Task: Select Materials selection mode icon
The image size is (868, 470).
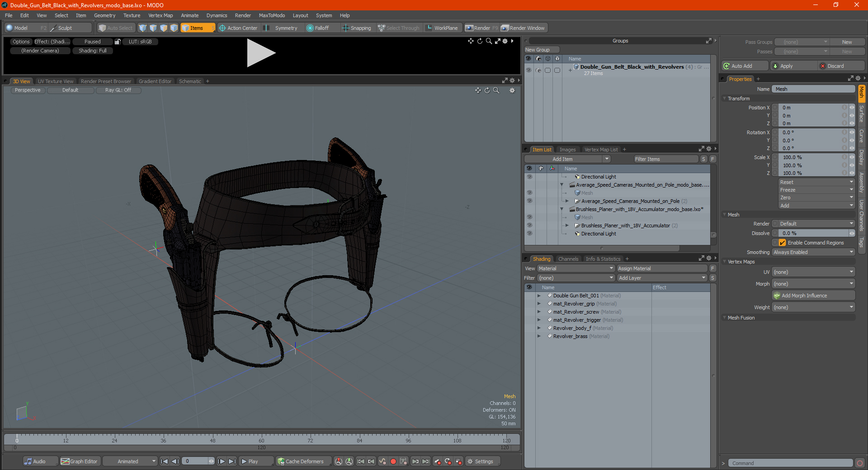Action: tap(174, 28)
